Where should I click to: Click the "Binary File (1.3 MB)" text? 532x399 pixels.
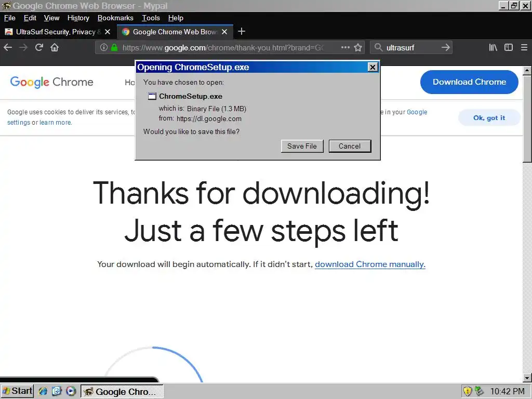(217, 109)
